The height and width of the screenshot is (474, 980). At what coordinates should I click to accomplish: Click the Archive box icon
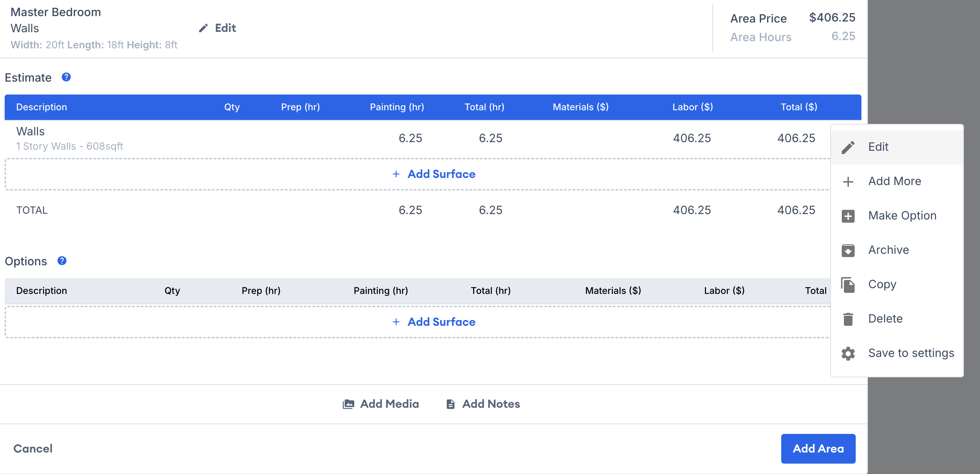(848, 250)
